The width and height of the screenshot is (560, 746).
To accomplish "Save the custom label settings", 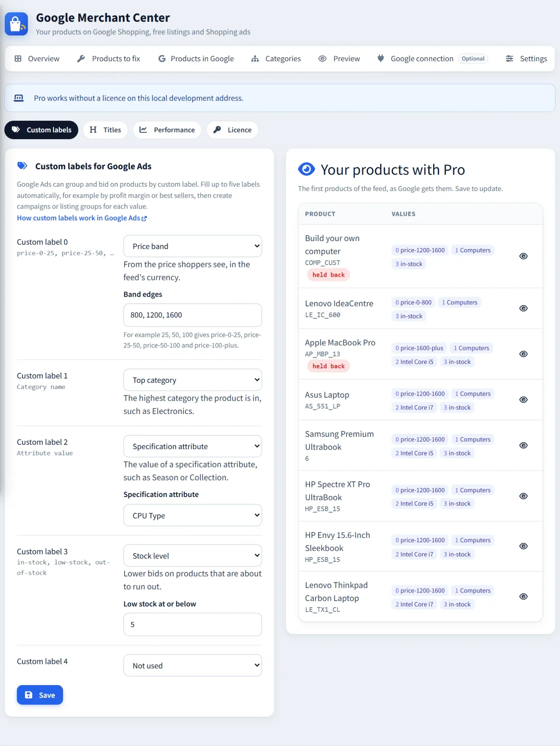I will 40,695.
